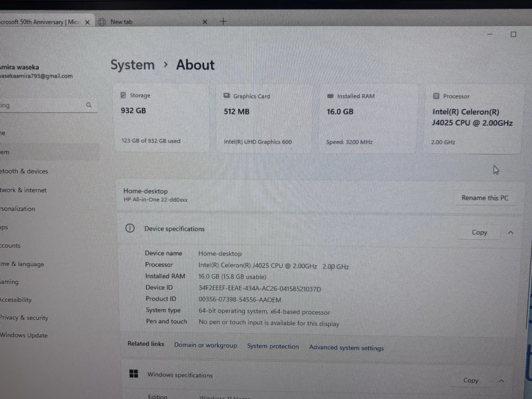
Task: Click the Graphics Card icon
Action: 227,96
